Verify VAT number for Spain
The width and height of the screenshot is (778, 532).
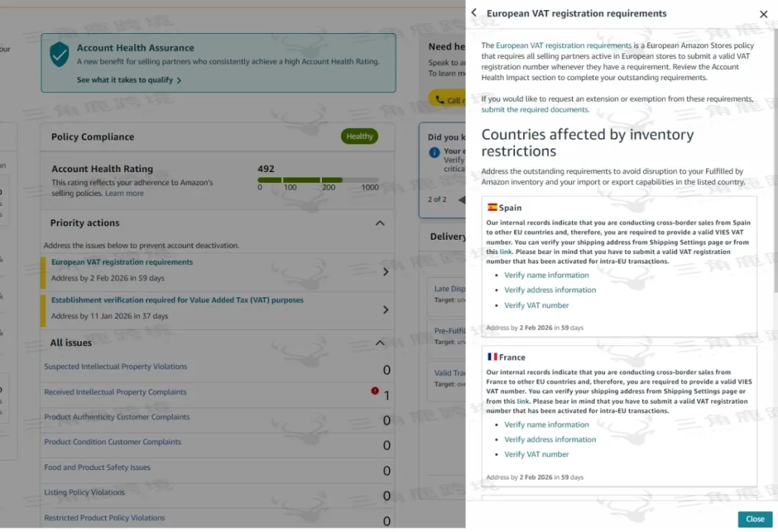537,305
